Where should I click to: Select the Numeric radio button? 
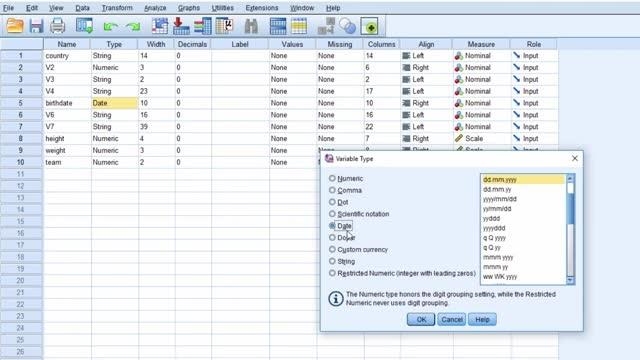point(332,178)
